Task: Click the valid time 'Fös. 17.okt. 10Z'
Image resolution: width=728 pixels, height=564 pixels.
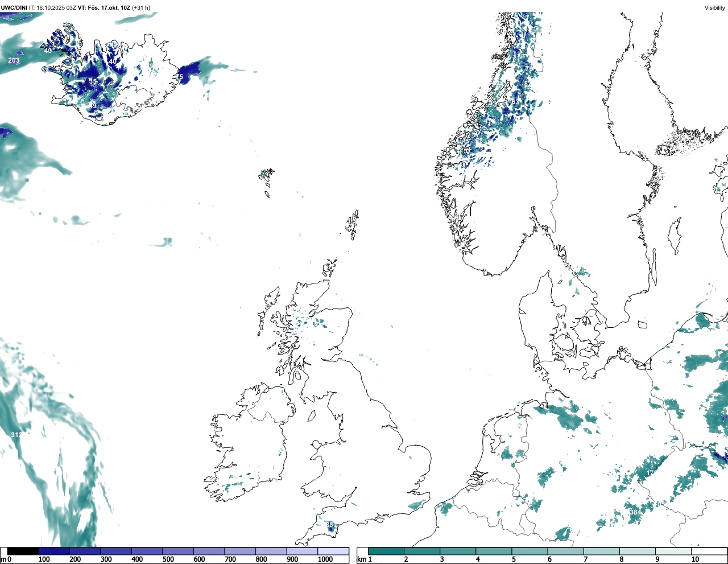Action: point(108,7)
